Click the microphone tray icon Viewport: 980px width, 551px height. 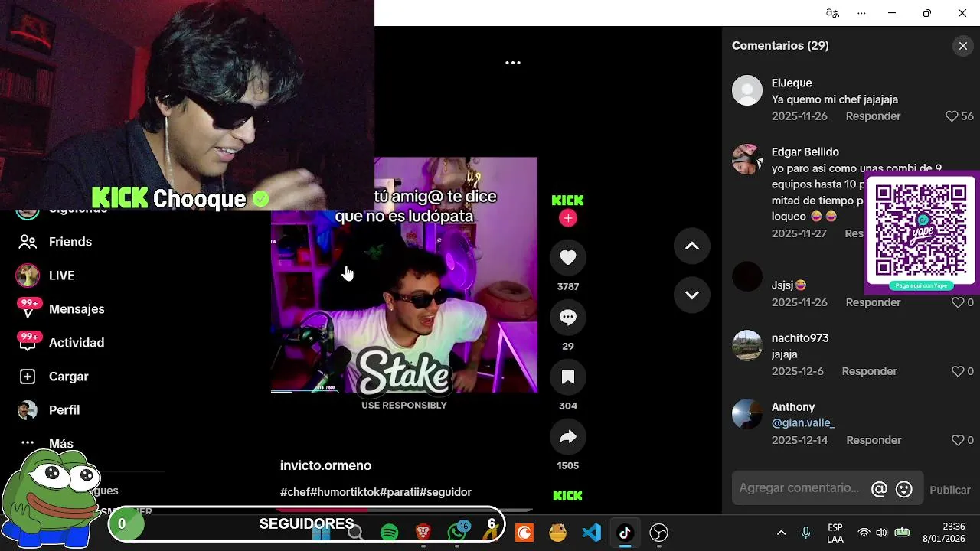point(805,533)
